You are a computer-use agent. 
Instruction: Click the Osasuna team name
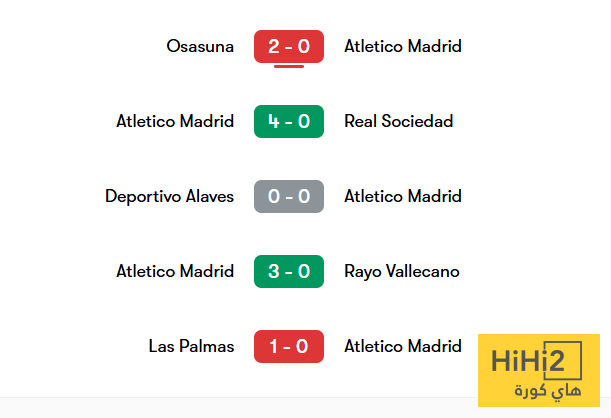click(x=200, y=46)
